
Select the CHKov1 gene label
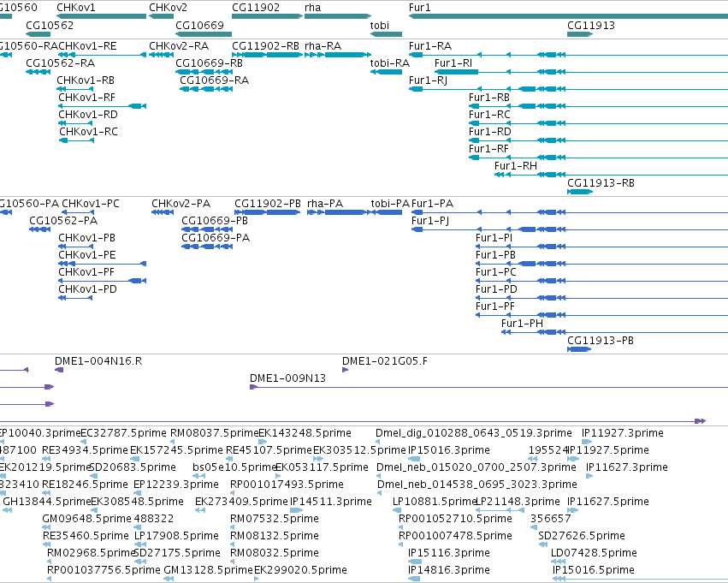pos(75,8)
